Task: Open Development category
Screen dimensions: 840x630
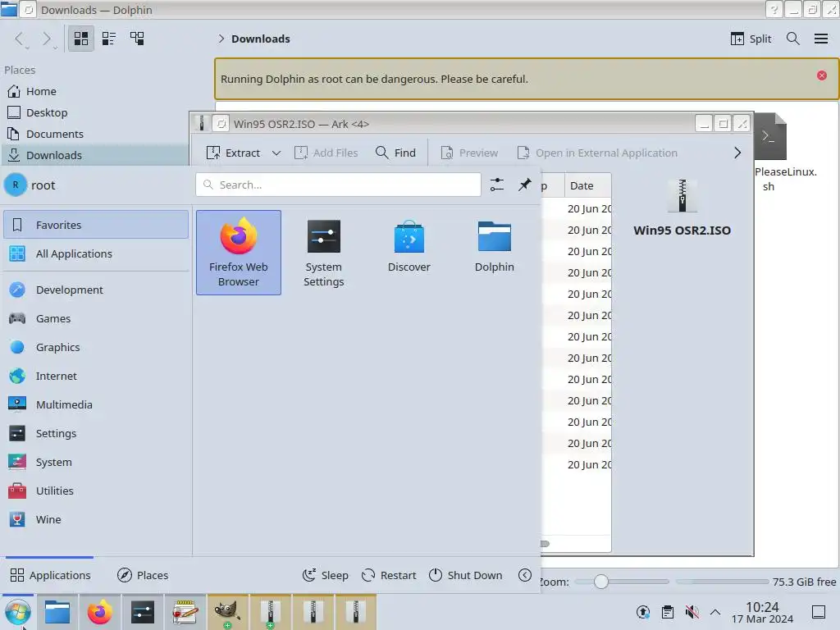Action: tap(96, 290)
